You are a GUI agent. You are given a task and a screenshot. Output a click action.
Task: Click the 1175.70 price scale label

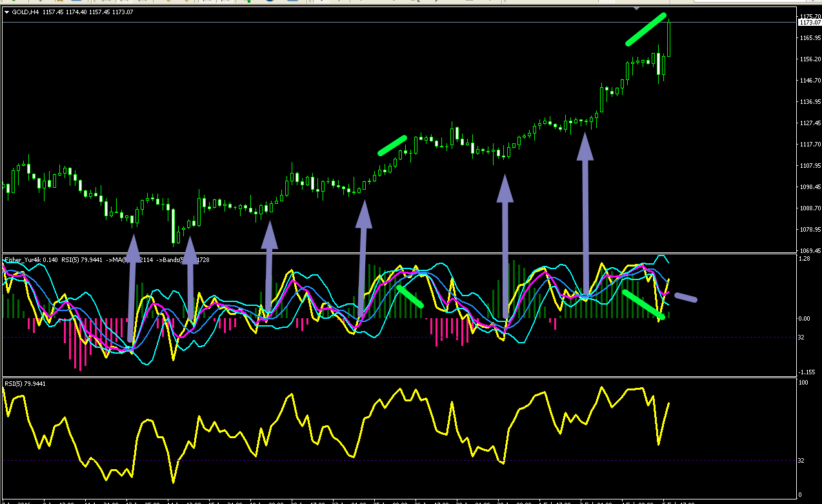click(x=810, y=17)
